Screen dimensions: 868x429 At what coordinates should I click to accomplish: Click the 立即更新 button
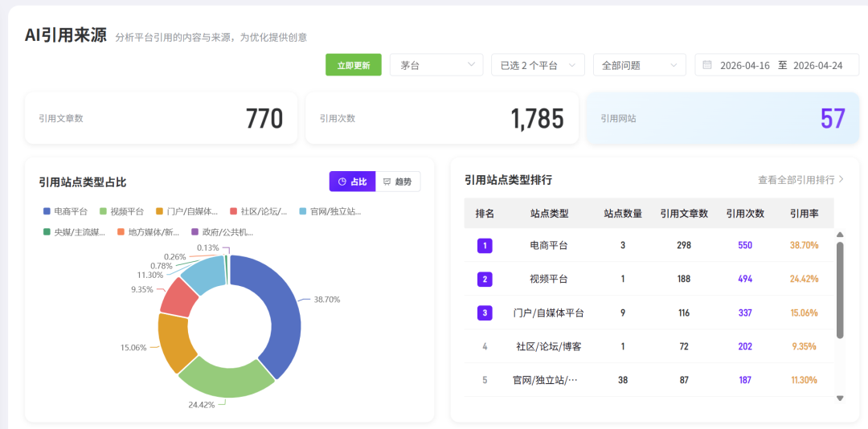[354, 65]
